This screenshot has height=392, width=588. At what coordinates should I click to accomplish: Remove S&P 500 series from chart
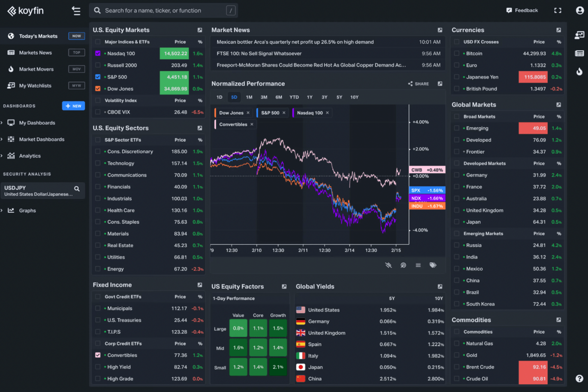click(x=284, y=113)
